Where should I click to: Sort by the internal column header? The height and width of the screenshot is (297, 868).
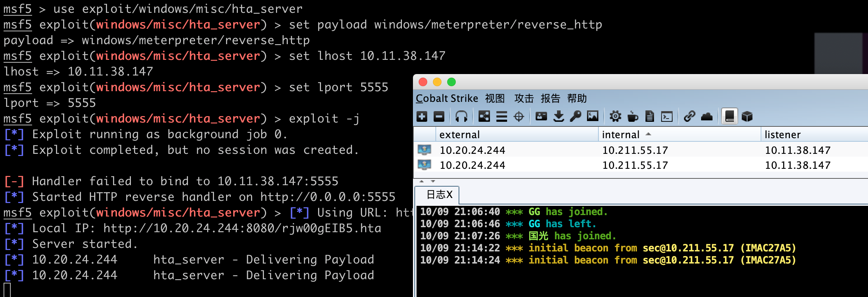pyautogui.click(x=679, y=135)
